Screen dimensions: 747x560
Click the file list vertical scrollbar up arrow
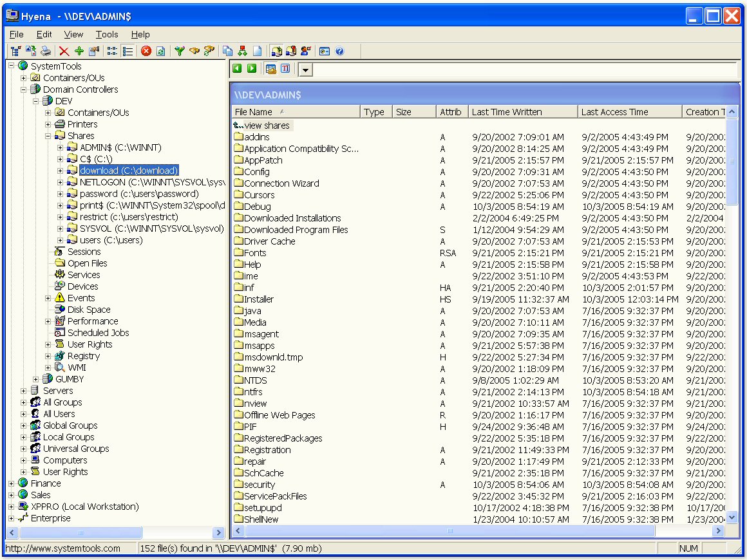(732, 112)
